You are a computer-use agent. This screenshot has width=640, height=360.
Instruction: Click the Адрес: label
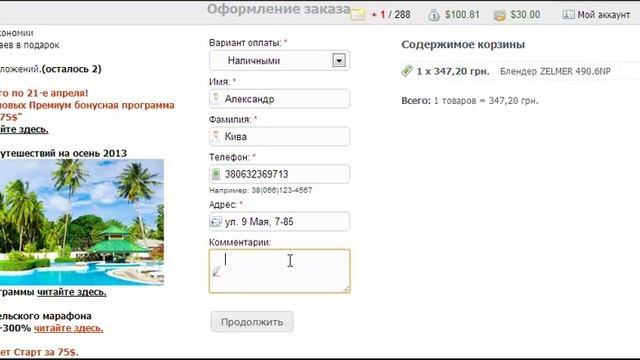click(223, 204)
